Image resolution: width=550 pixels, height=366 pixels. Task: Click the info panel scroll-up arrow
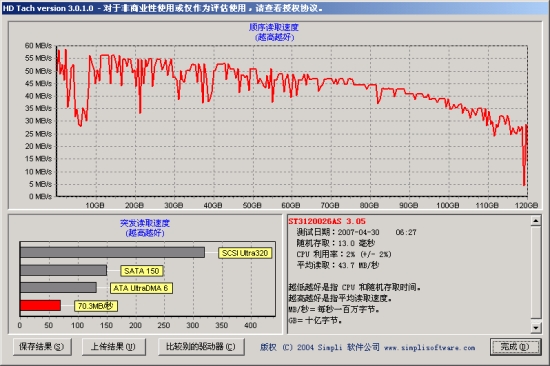coord(536,221)
